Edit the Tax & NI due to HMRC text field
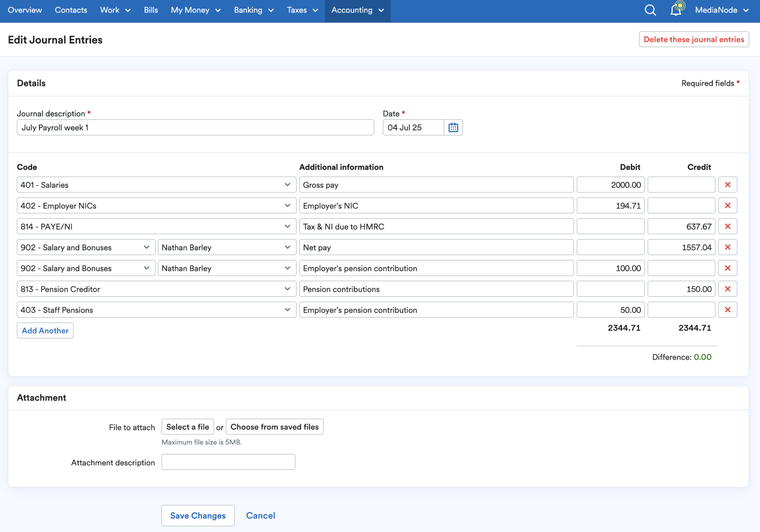Screen dimensions: 760x532 click(x=436, y=226)
